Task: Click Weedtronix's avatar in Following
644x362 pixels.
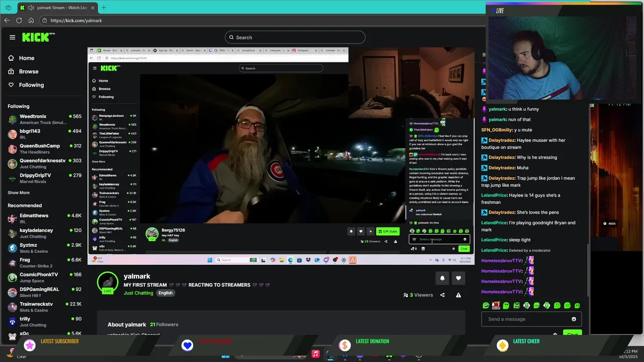Action: tap(13, 120)
